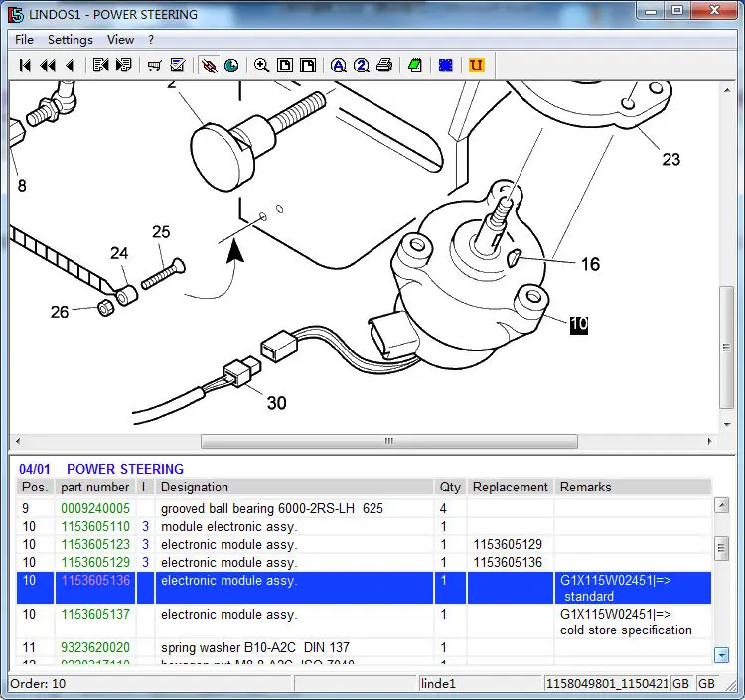
Task: Click the magnifier 2 search icon
Action: click(362, 66)
